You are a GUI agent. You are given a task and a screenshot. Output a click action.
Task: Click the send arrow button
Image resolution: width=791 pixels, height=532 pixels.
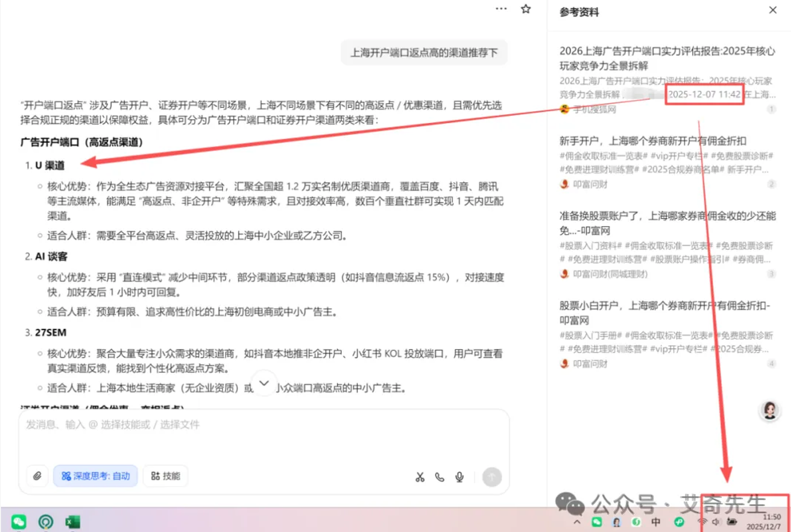coord(492,477)
